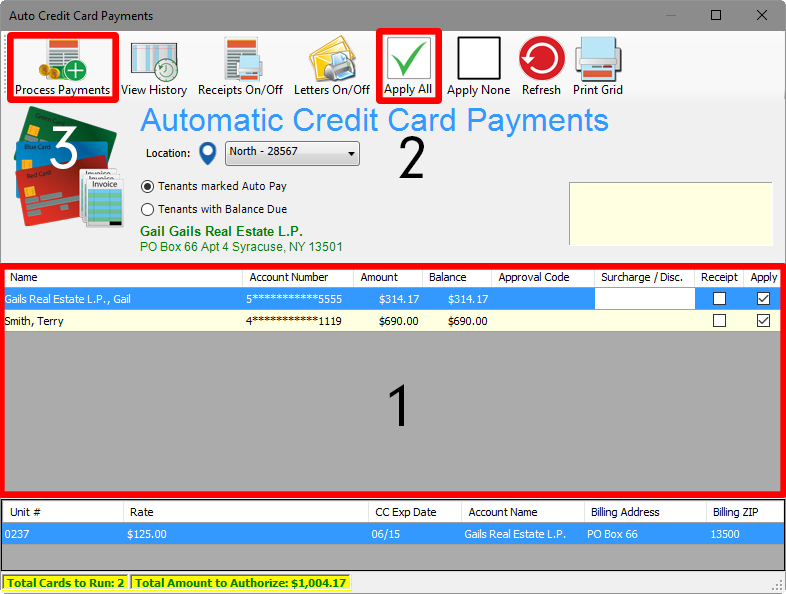Select the Smith, Terry row
The image size is (786, 594).
point(120,321)
